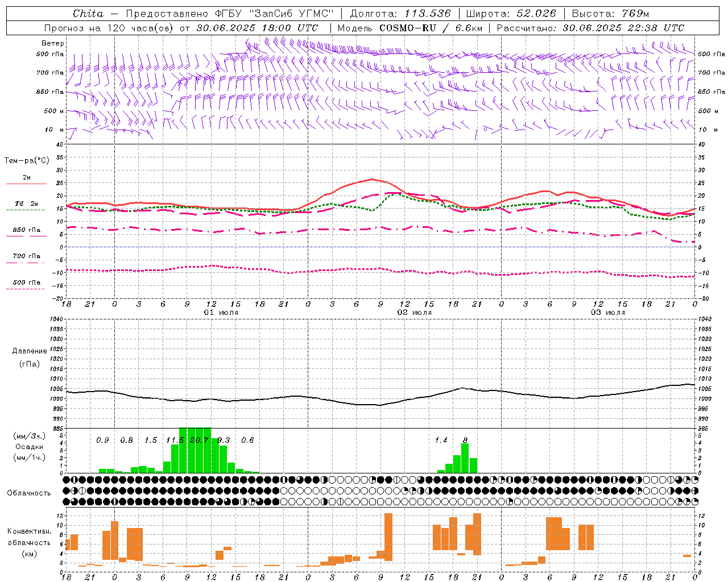Click the "(мм/3ч.)" unit label
Screen dimensions: 728x582
coord(30,436)
